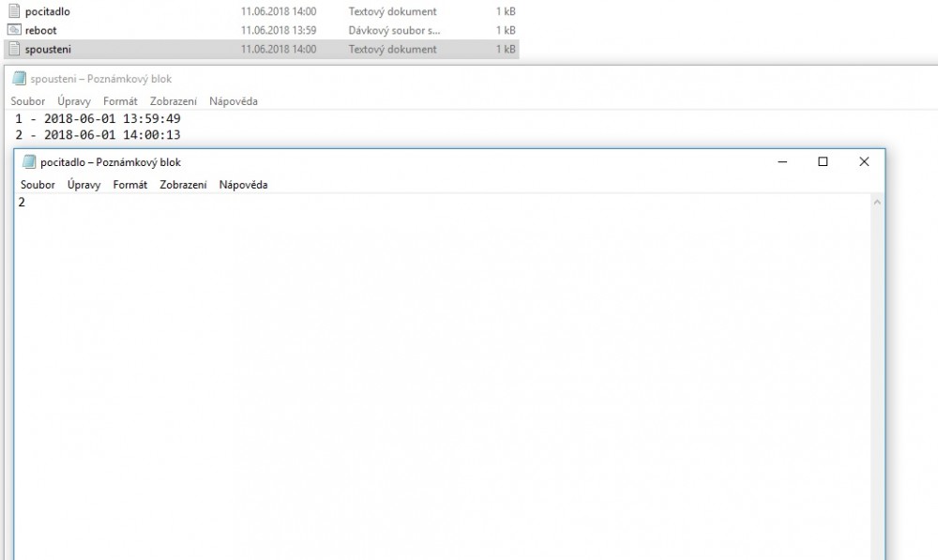Click in the pocitadlo text editing area
938x560 pixels.
(441, 375)
